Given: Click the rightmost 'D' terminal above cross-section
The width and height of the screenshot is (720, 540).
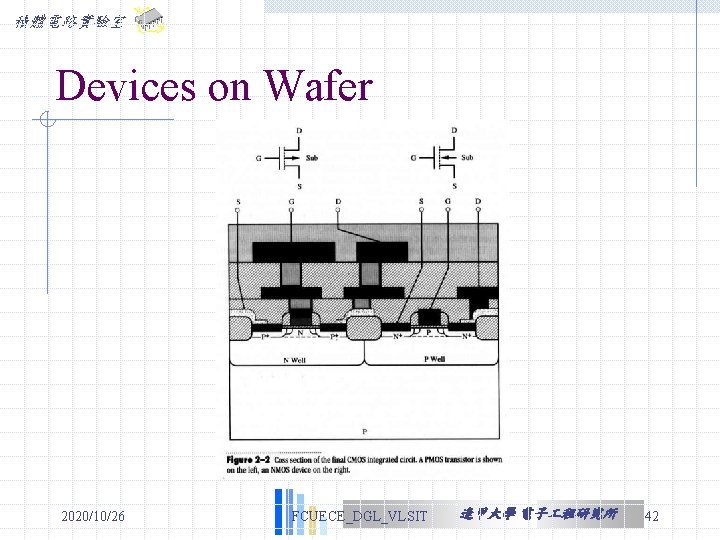Looking at the screenshot, I should pos(478,201).
